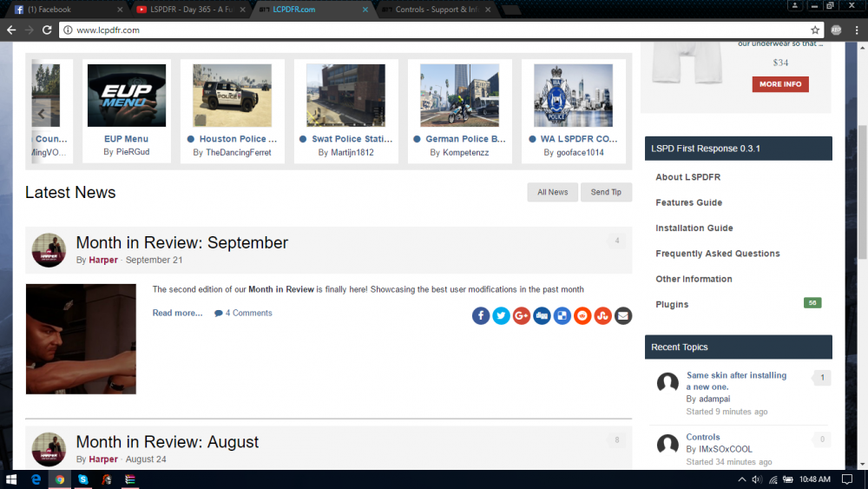Open Frequently Asked Questions sidebar item

coord(718,254)
